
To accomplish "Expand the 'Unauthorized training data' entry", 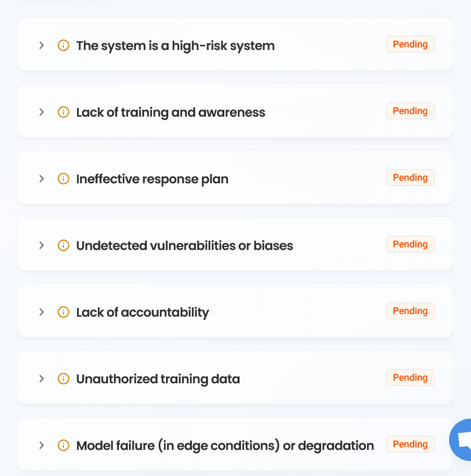I will click(x=42, y=379).
